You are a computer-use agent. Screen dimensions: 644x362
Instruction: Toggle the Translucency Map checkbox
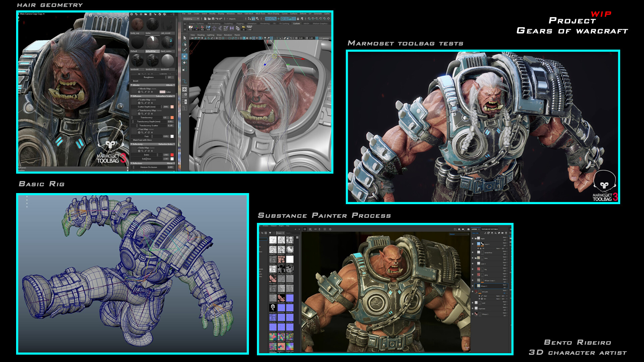[138, 110]
